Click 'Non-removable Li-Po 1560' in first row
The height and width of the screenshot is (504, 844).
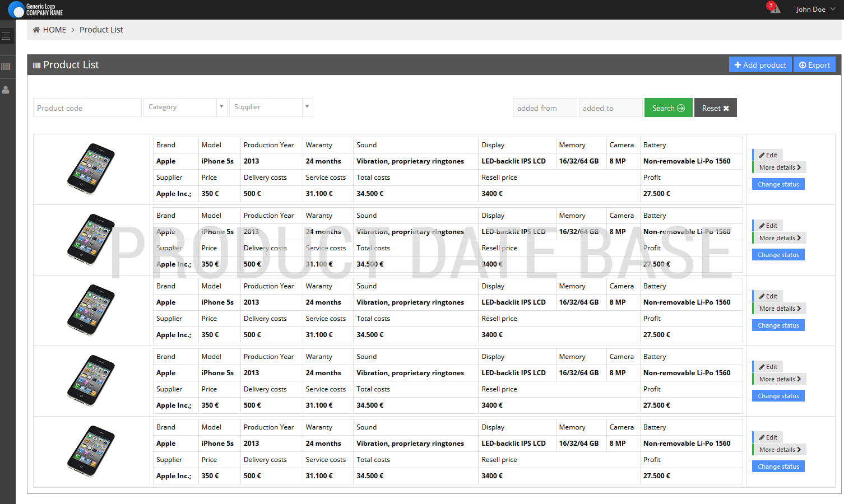tap(687, 161)
